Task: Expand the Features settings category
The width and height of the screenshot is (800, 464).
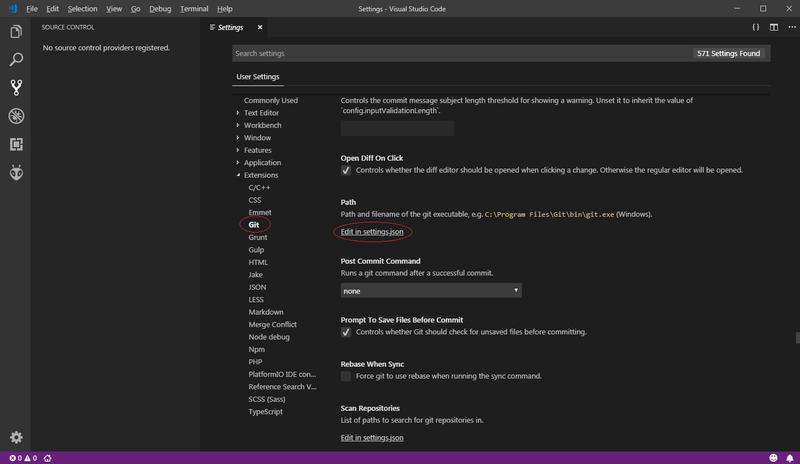Action: [257, 150]
